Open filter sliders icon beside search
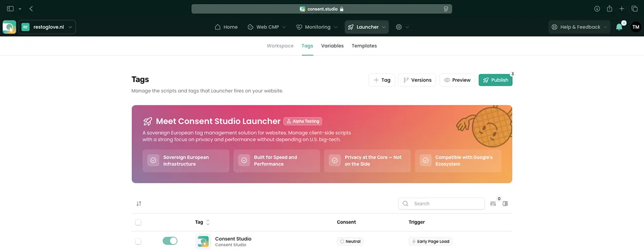 point(493,204)
